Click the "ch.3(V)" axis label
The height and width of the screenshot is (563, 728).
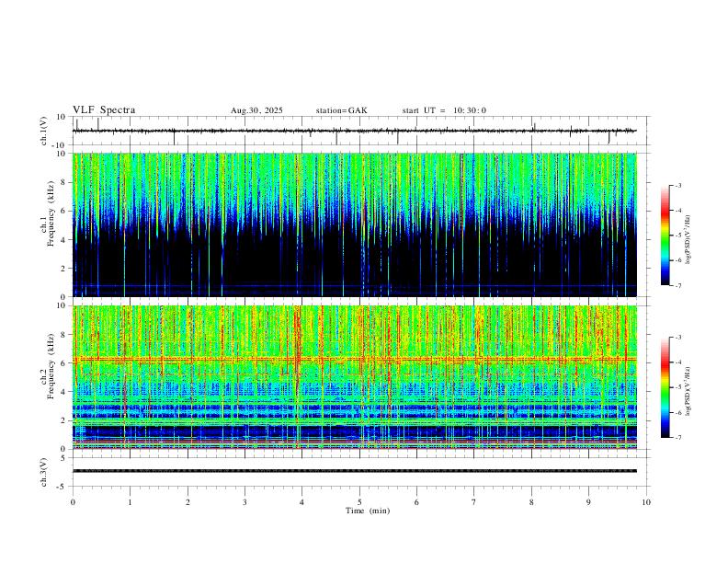(44, 473)
